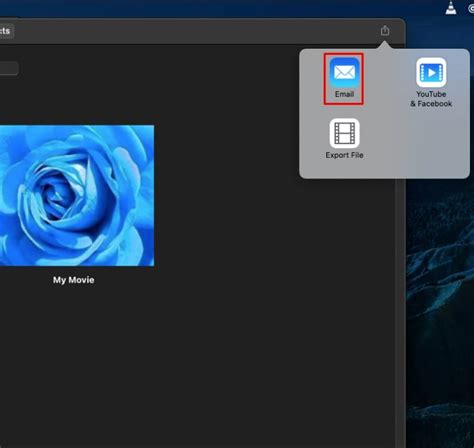
Task: Select the My Movie project thumbnail
Action: pyautogui.click(x=77, y=196)
